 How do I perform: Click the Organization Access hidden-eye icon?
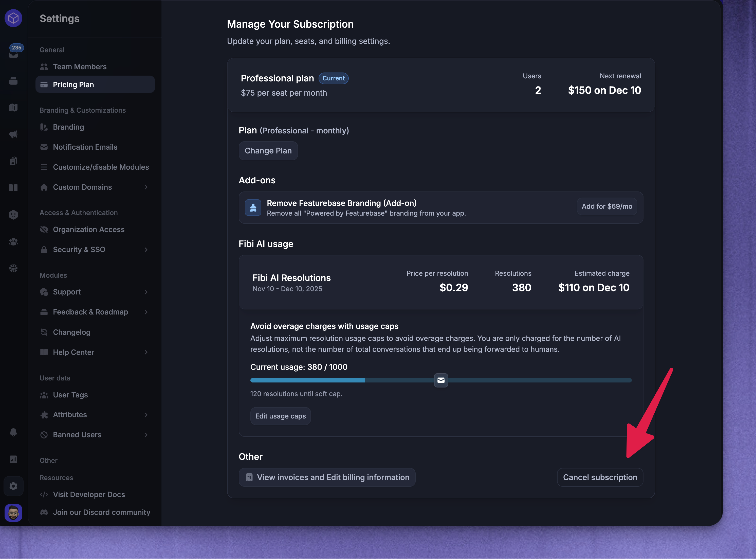pos(44,230)
